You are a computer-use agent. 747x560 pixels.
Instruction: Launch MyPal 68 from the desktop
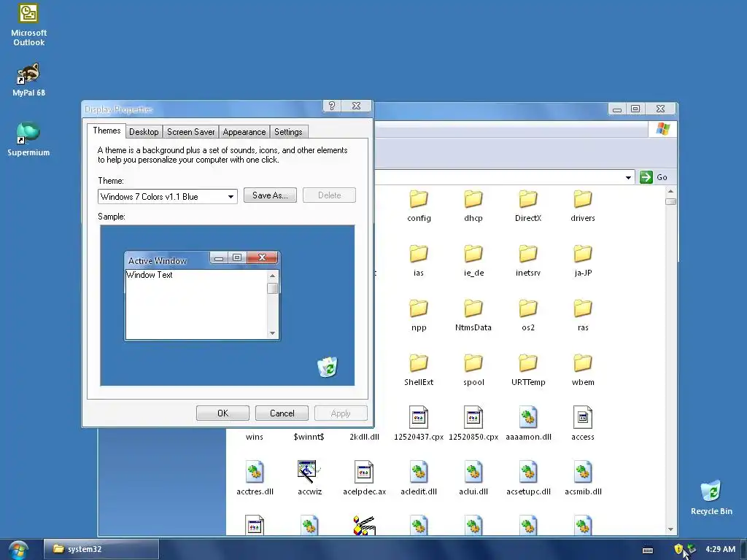coord(28,79)
